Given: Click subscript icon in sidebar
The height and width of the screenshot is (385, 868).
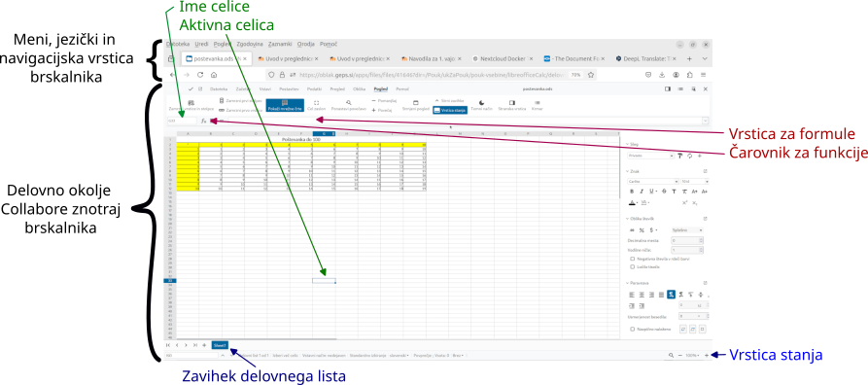Looking at the screenshot, I should click(695, 203).
